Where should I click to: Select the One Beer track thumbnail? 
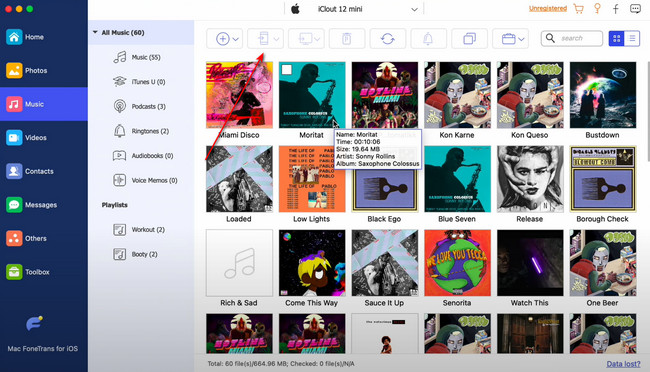pyautogui.click(x=603, y=263)
